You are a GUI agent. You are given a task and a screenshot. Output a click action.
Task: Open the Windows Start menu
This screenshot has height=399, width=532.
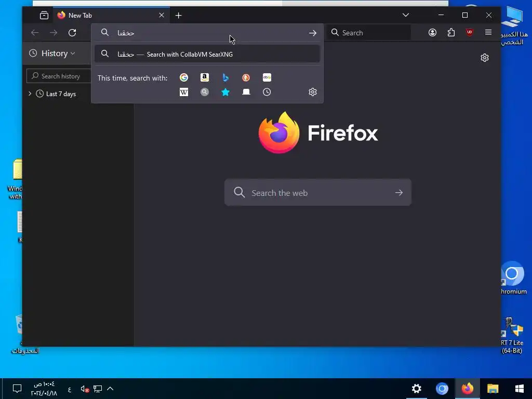click(x=519, y=389)
